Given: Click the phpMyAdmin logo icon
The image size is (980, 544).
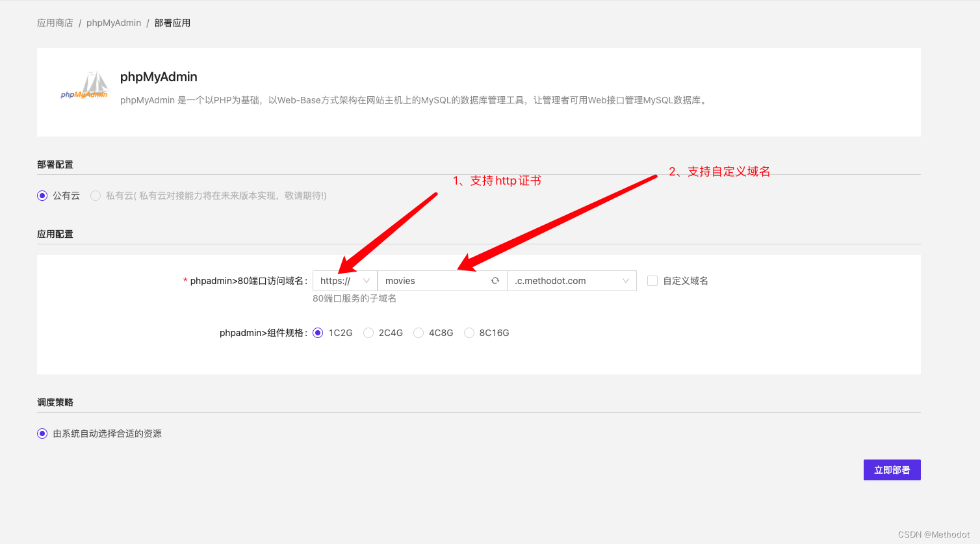Looking at the screenshot, I should coord(84,85).
